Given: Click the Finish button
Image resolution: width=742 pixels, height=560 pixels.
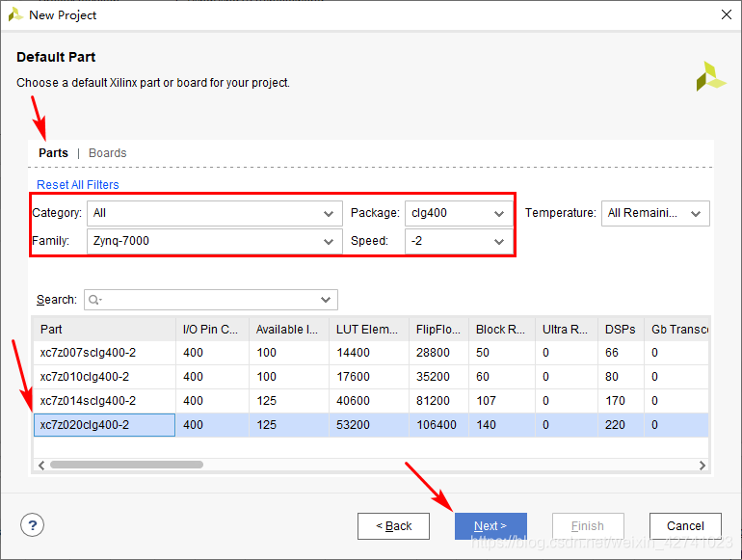Looking at the screenshot, I should 588,526.
